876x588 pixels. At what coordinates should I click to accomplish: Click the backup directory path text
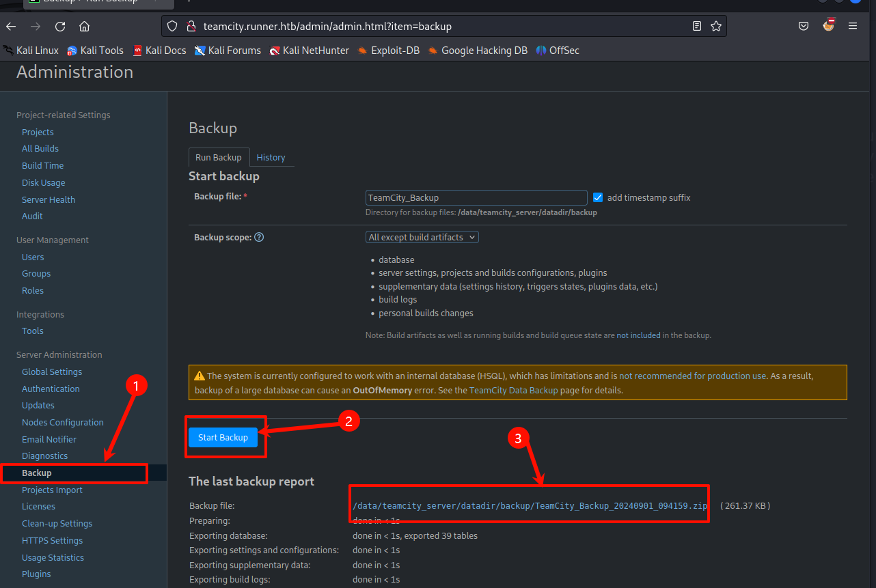point(527,212)
